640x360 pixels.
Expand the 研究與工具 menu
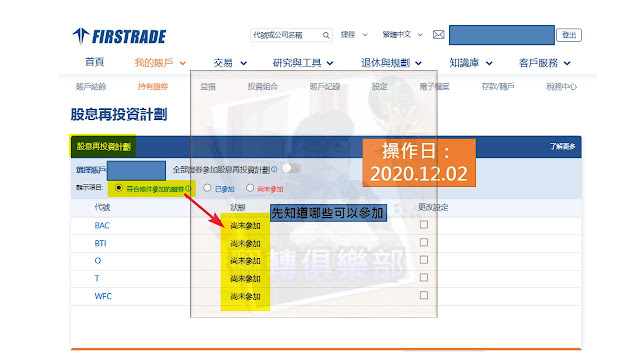[x=303, y=63]
